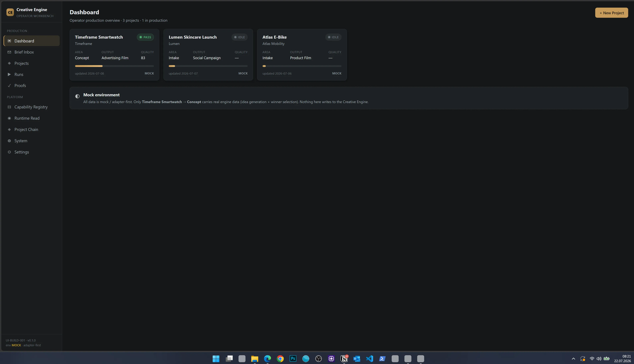Show hidden tray icons chevron
The image size is (634, 364).
pyautogui.click(x=574, y=359)
